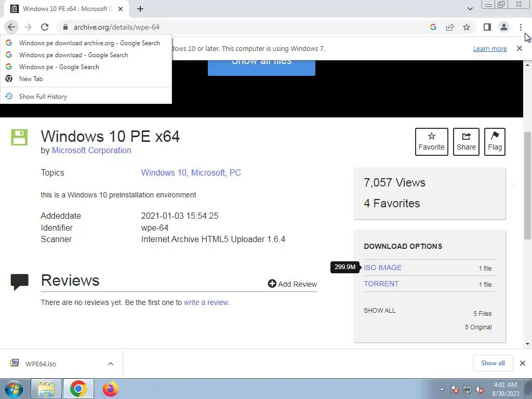Click the page scrollbar thumb
This screenshot has width=532, height=399.
pos(527,185)
